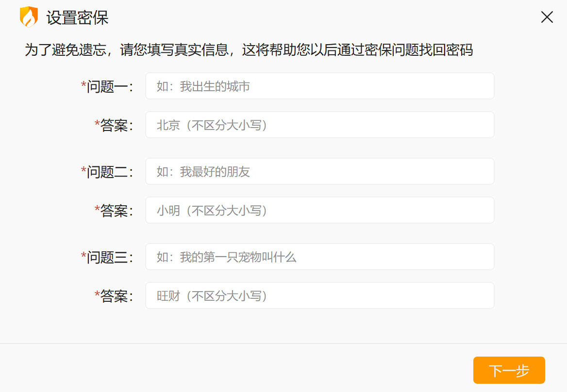Click the answer field with 旺财 placeholder

pyautogui.click(x=319, y=296)
